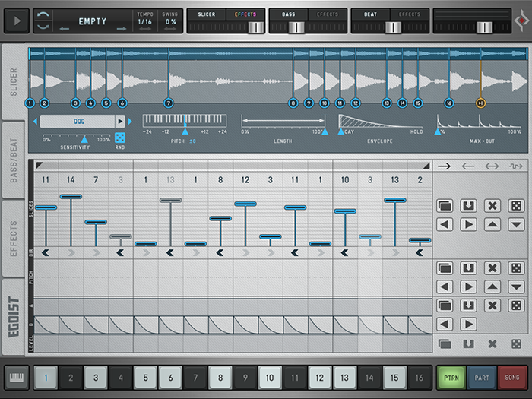This screenshot has height=399, width=532.
Task: Clear the envelope lane
Action: pyautogui.click(x=492, y=306)
